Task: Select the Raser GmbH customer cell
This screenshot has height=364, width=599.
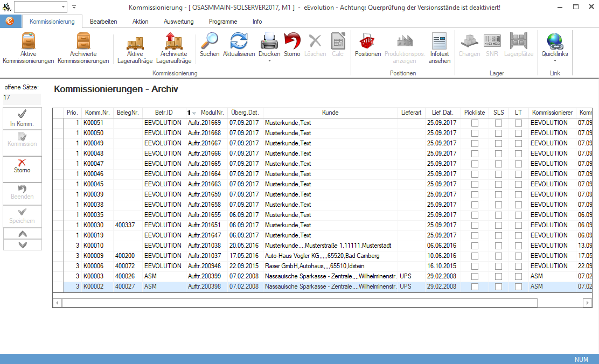Action: pos(330,266)
